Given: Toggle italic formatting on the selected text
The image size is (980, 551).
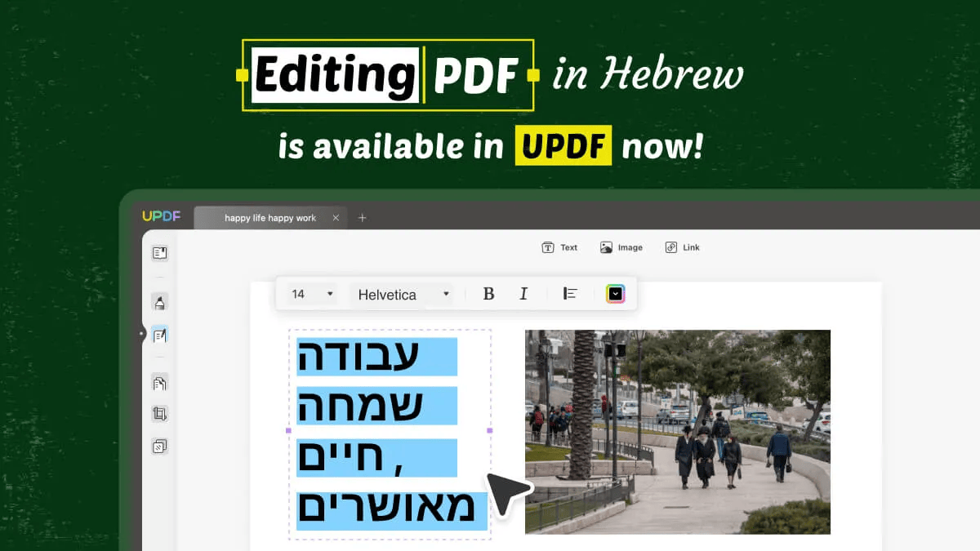Looking at the screenshot, I should (523, 294).
